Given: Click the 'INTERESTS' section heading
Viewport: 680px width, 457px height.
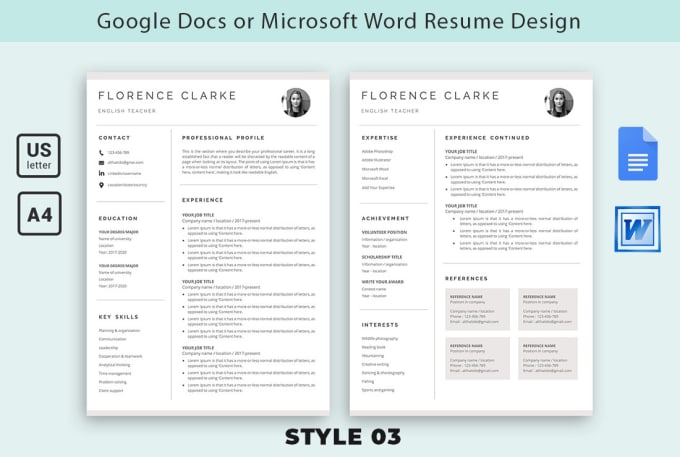Looking at the screenshot, I should (380, 325).
